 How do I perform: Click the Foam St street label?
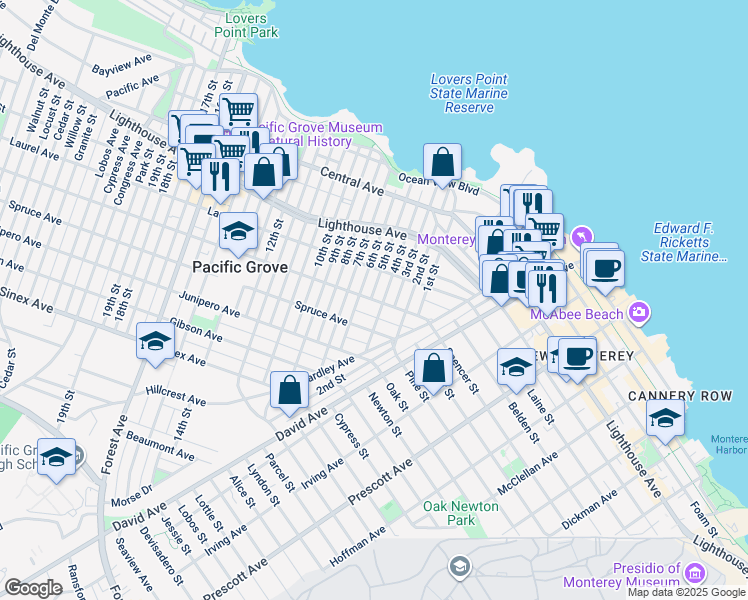pos(704,519)
